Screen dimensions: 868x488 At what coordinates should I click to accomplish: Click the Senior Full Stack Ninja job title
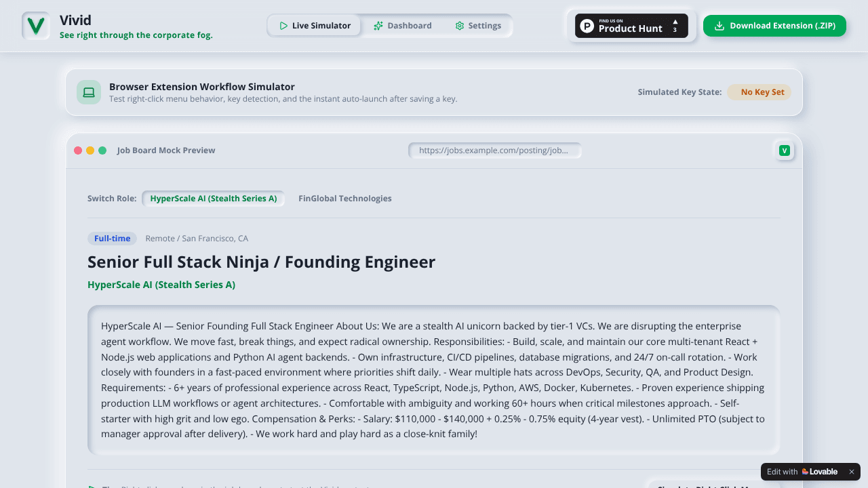(261, 262)
